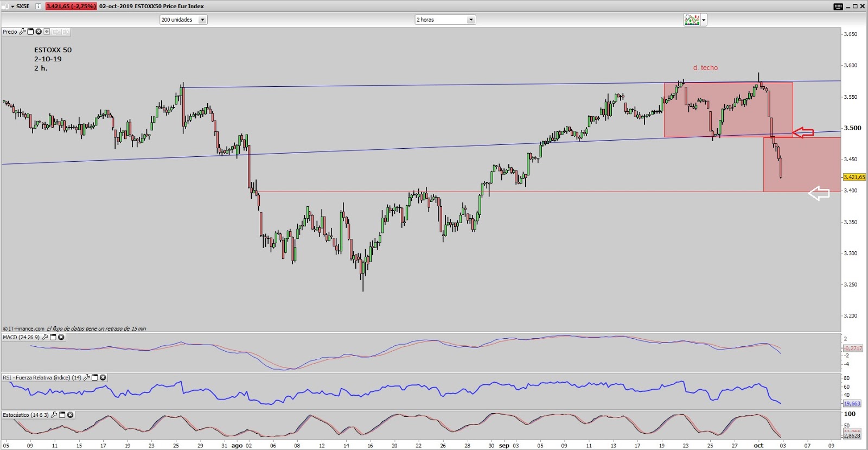Close the chart window

coord(863,7)
